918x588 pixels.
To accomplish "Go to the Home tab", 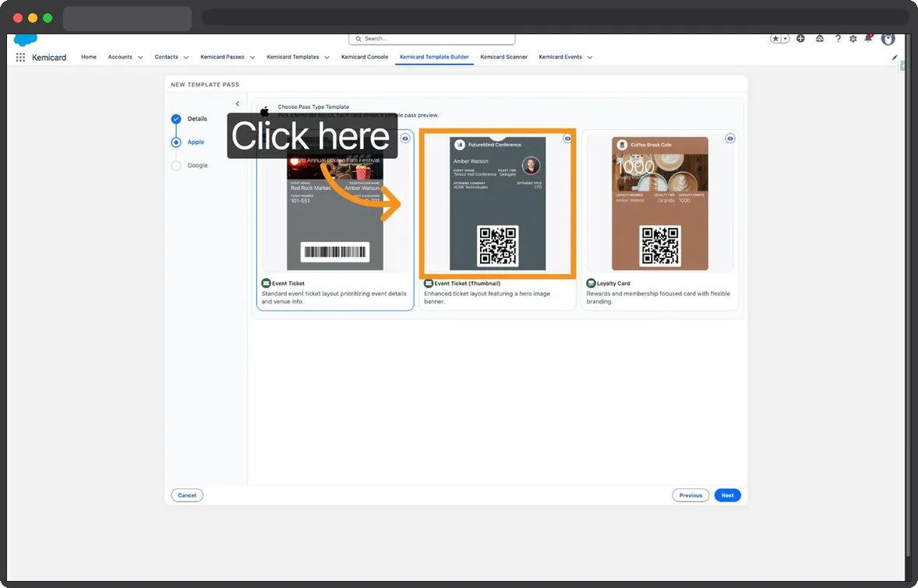I will pos(88,57).
